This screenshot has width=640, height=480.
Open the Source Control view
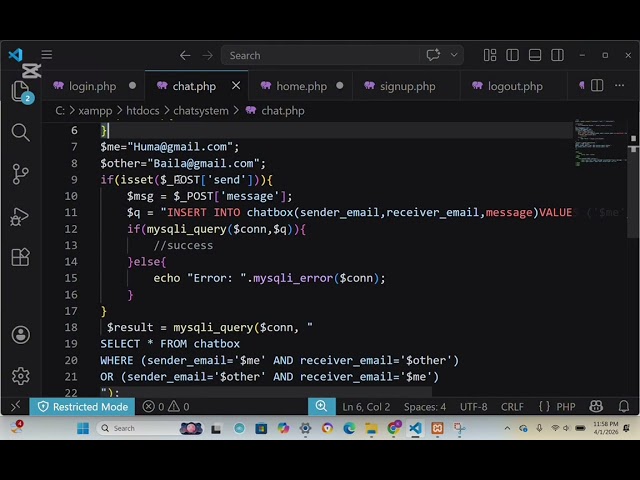(x=20, y=174)
